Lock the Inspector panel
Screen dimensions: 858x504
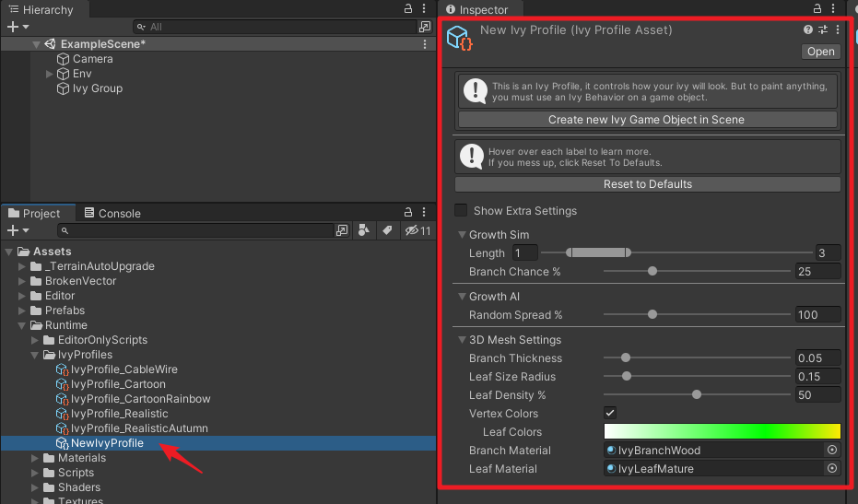(817, 9)
